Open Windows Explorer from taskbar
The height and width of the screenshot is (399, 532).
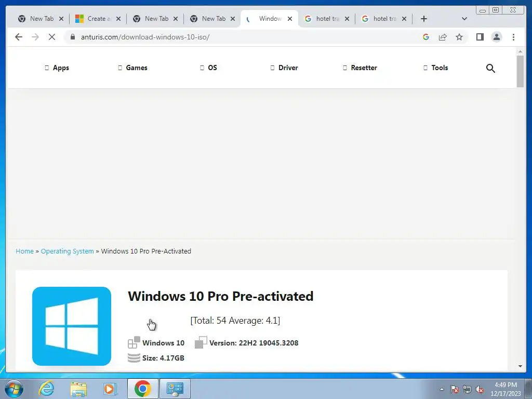[78, 389]
